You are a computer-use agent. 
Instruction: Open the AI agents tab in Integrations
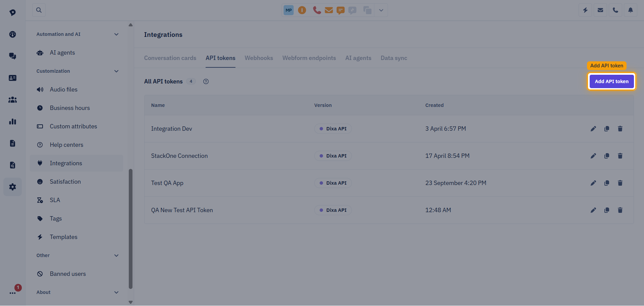point(358,58)
